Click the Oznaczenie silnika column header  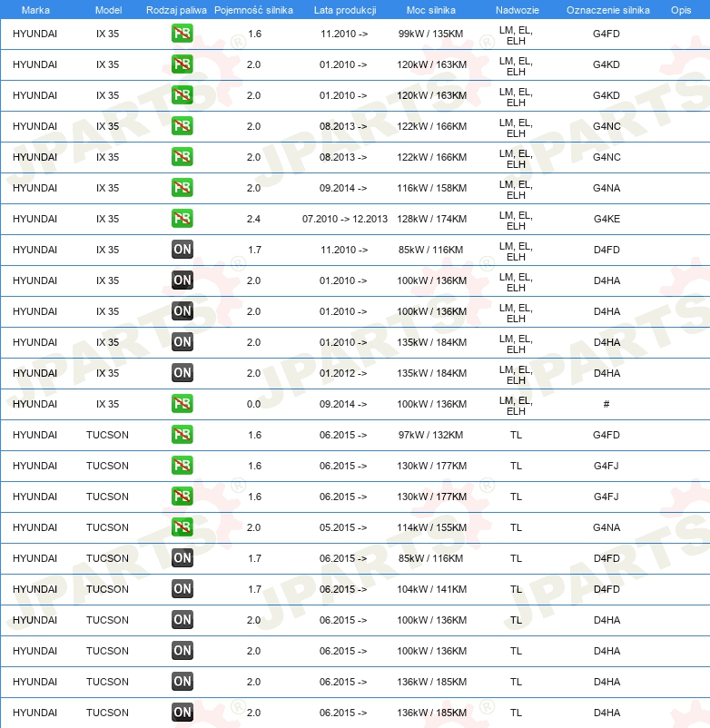click(607, 10)
